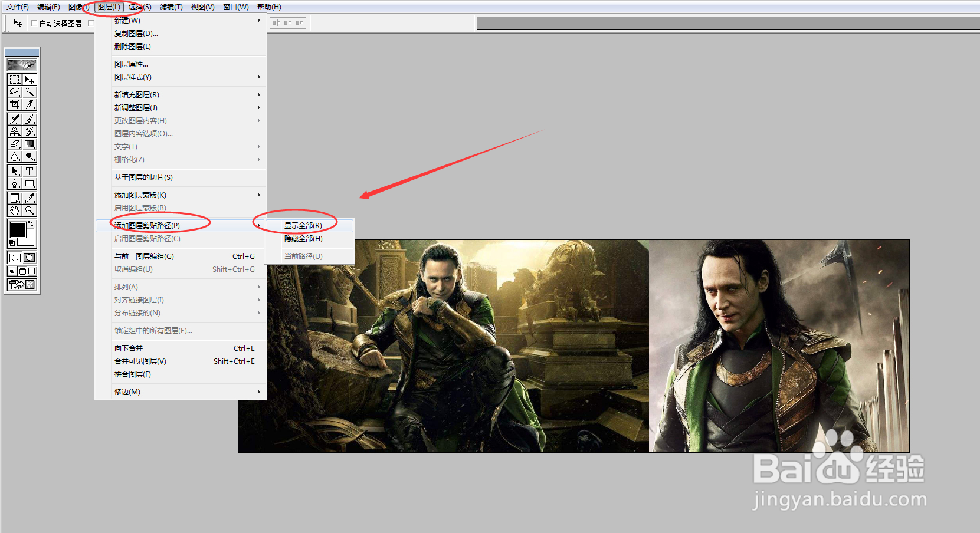
Task: Choose full screen with menu bar mode
Action: 22,271
